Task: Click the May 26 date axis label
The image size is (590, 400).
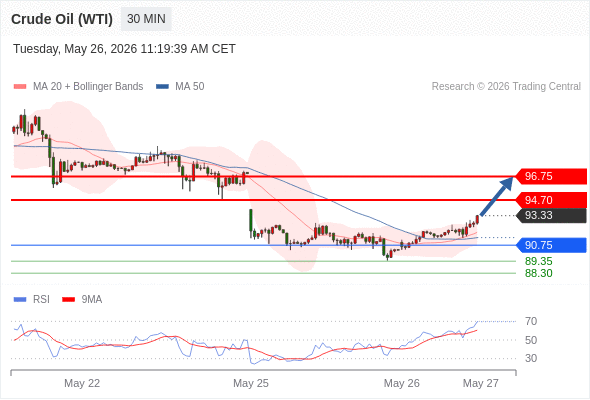Action: pos(401,383)
